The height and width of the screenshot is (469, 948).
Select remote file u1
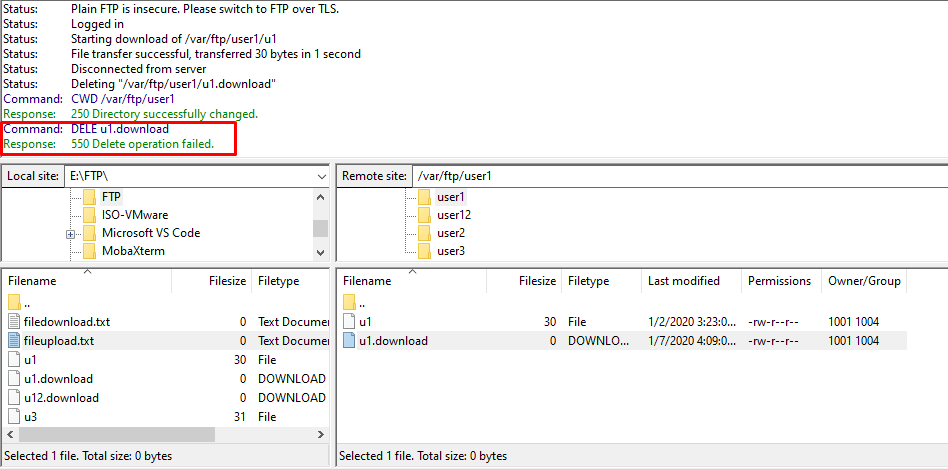pos(622,322)
